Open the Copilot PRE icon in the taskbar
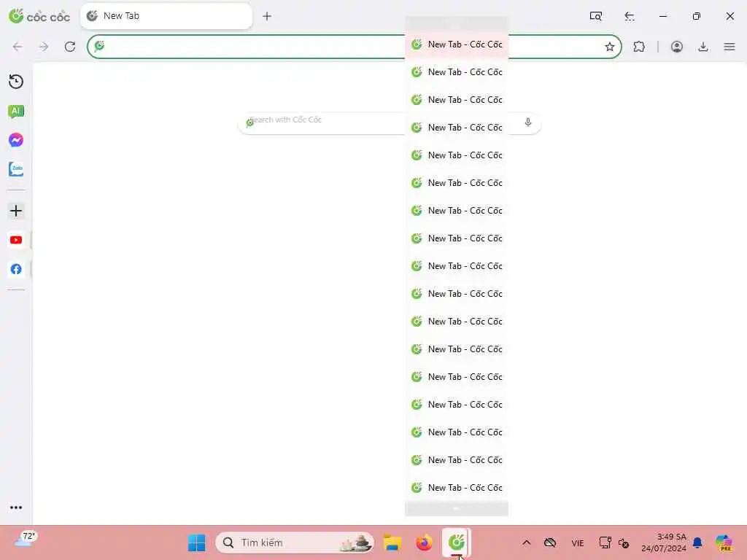 click(724, 542)
